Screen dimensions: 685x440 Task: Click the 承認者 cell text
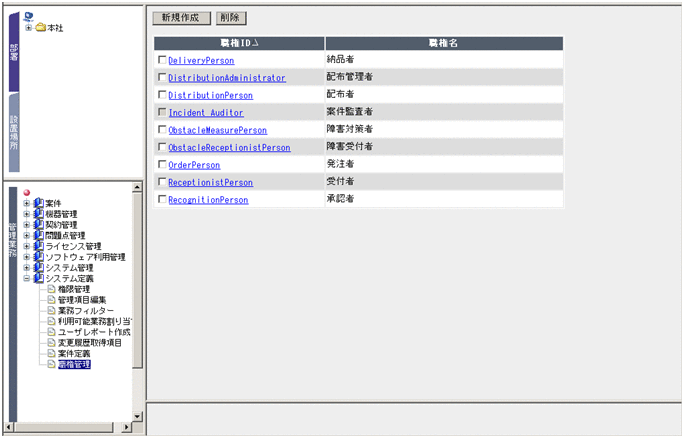click(x=340, y=199)
